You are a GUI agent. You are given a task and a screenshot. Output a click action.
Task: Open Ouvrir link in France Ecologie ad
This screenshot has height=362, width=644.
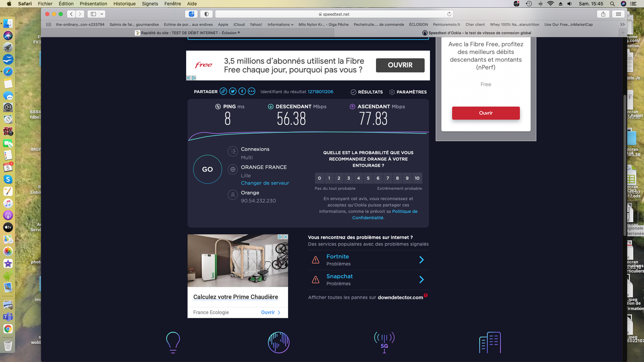[270, 312]
